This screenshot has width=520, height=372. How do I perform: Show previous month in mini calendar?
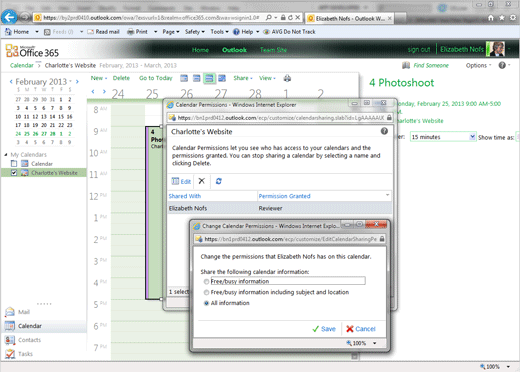pos(11,81)
